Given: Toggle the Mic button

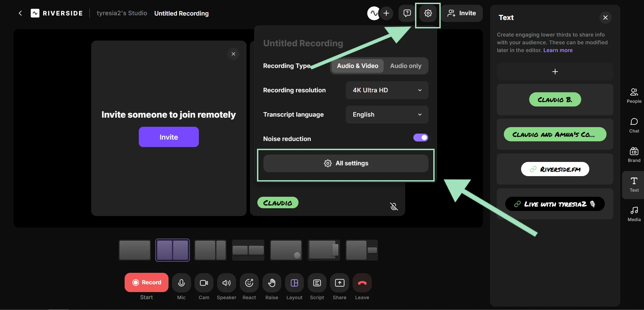Looking at the screenshot, I should (181, 283).
